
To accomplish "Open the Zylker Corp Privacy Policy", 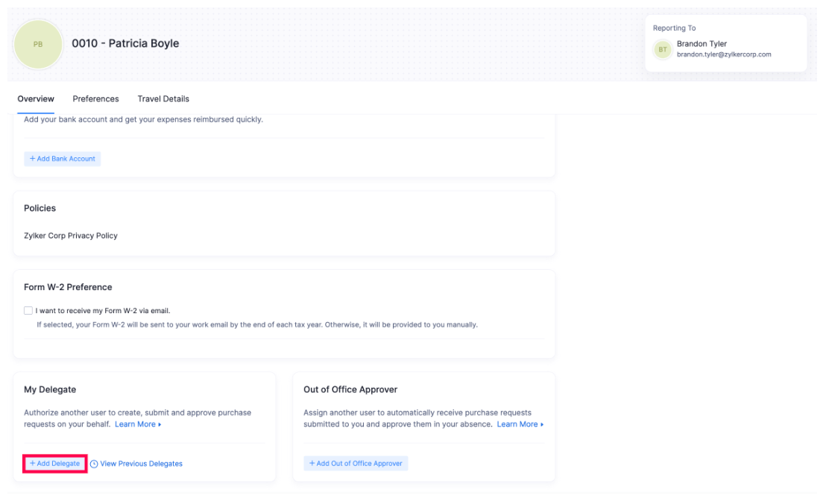I will (71, 236).
